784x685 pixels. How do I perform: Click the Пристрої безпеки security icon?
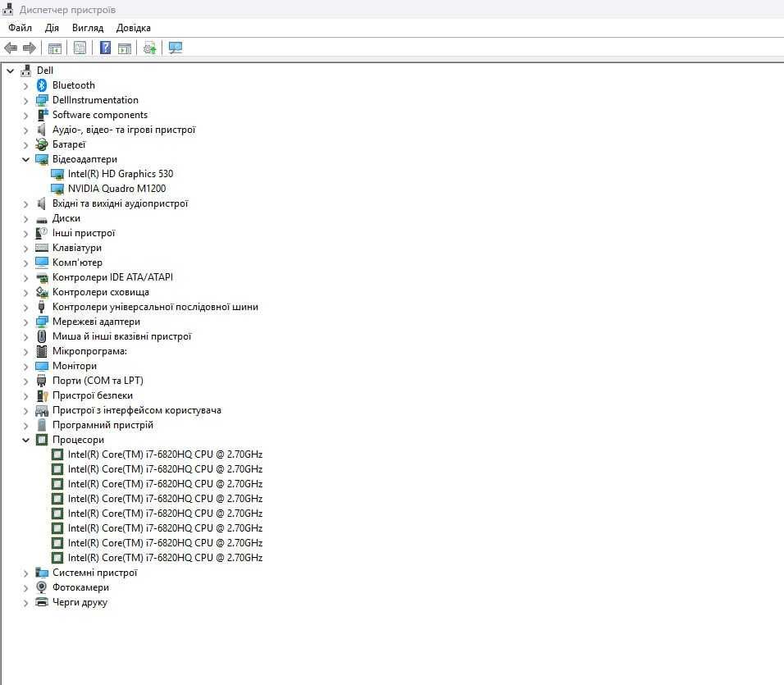click(42, 395)
